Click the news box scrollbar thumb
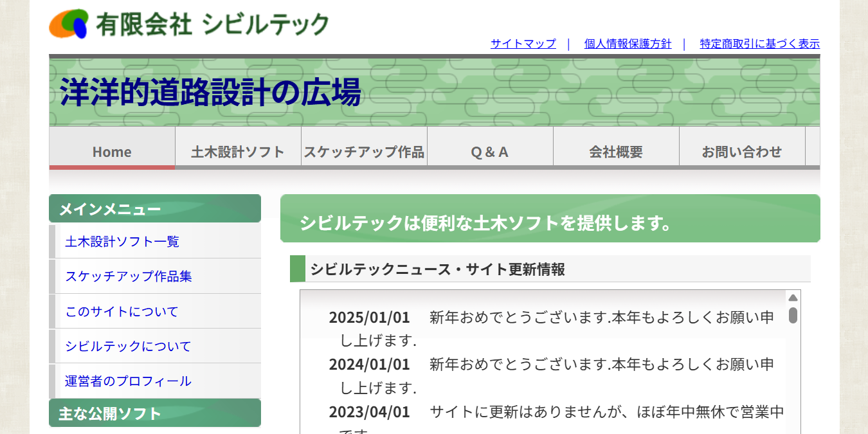 [793, 315]
